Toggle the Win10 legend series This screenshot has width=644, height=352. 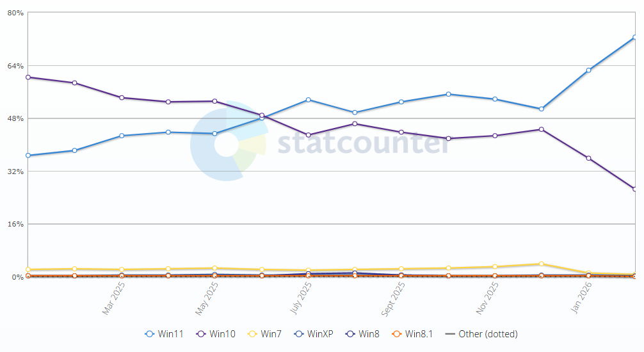(x=218, y=334)
